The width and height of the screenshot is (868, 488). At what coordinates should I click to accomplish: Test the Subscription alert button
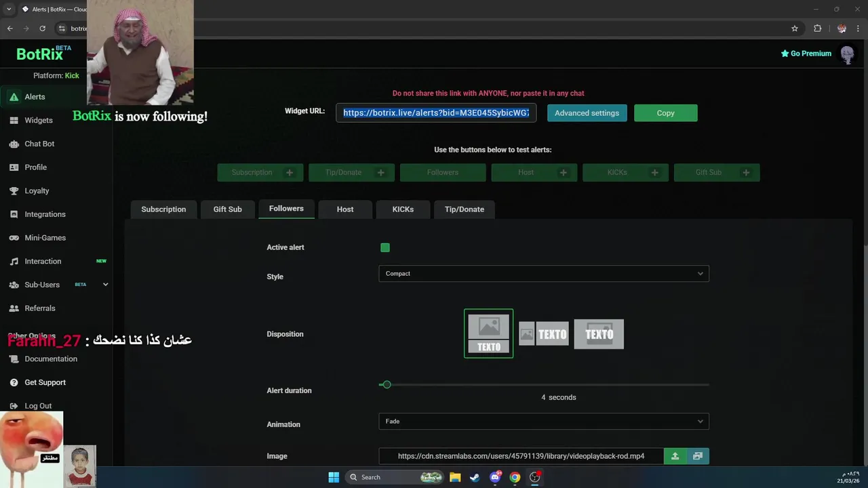point(260,172)
